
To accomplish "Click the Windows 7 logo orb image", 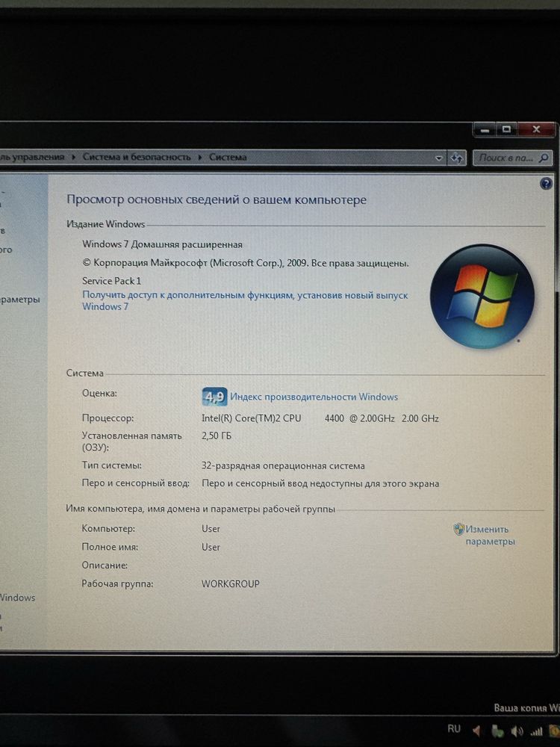I will pos(482,297).
